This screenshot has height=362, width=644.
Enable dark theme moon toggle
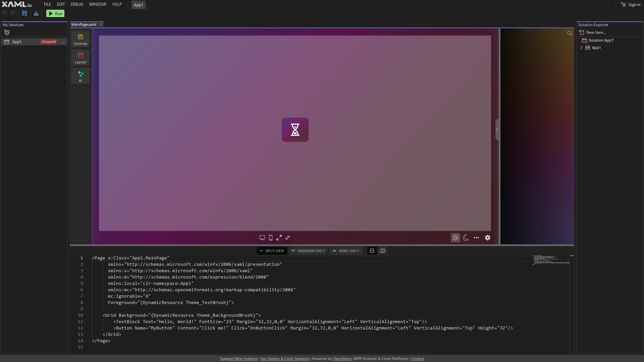466,238
